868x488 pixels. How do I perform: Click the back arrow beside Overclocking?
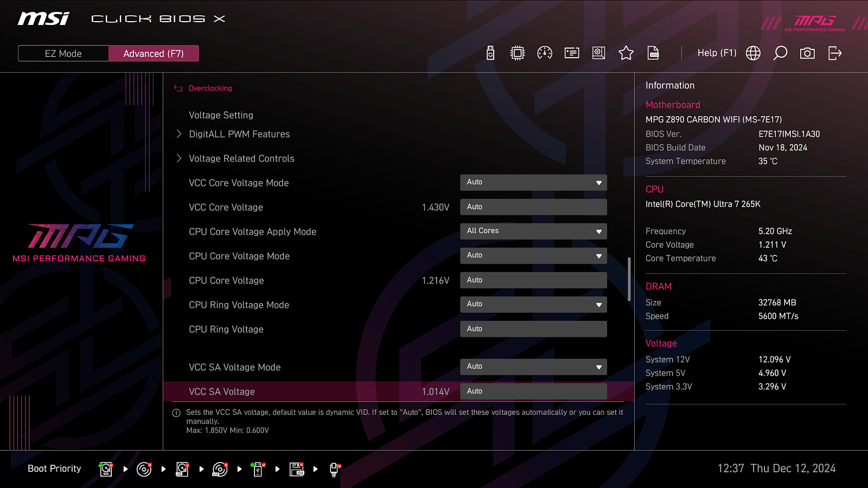[x=178, y=88]
